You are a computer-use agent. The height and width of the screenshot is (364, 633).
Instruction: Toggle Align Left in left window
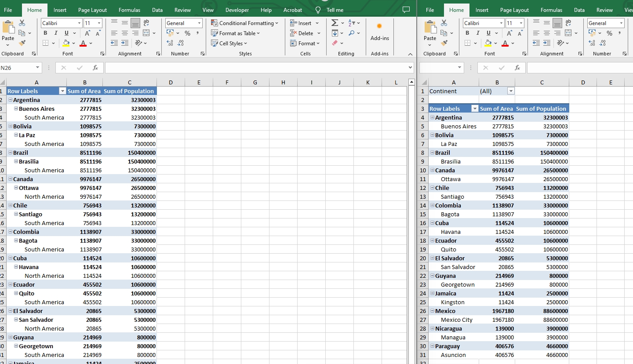pyautogui.click(x=114, y=33)
